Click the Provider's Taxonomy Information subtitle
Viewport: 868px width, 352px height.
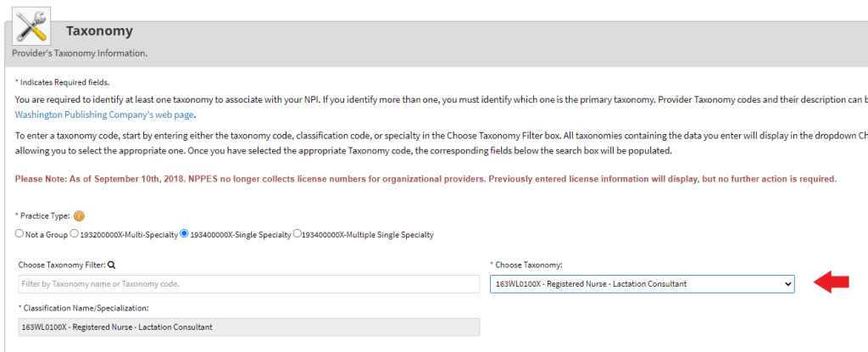coord(80,53)
